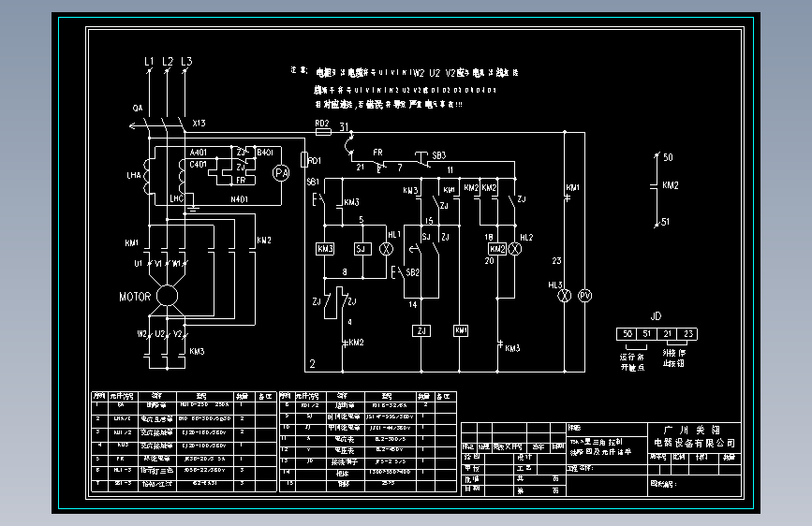The image size is (812, 526).
Task: Select cell 23 in the JD terminal strip
Action: (x=687, y=334)
